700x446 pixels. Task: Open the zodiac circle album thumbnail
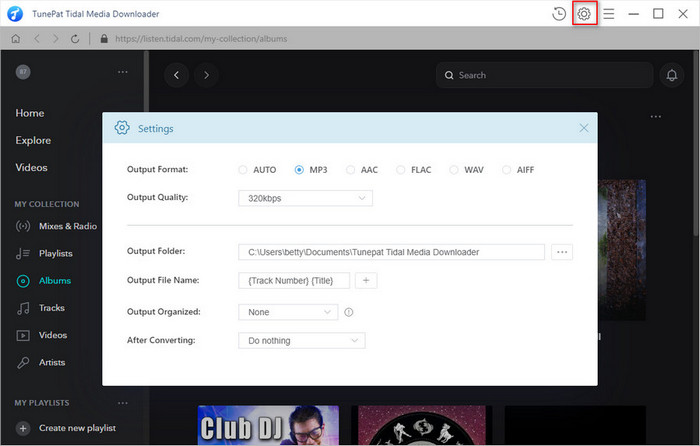click(x=422, y=425)
